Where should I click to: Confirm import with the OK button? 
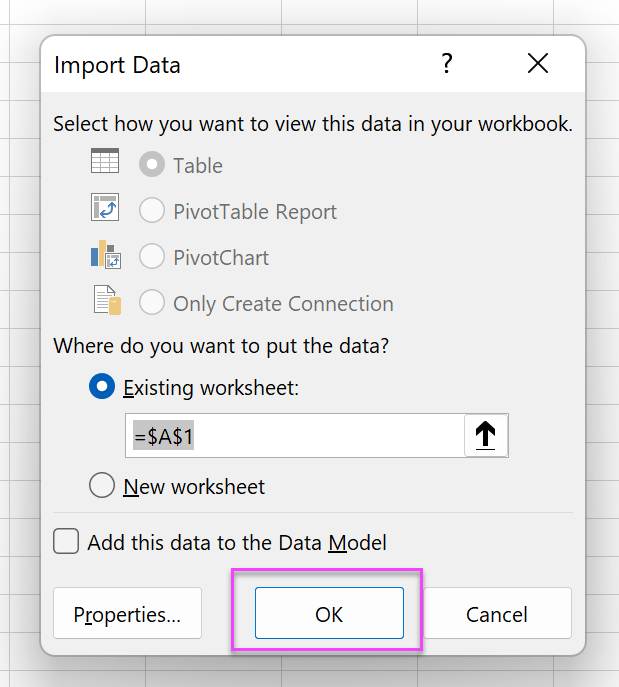pos(329,614)
